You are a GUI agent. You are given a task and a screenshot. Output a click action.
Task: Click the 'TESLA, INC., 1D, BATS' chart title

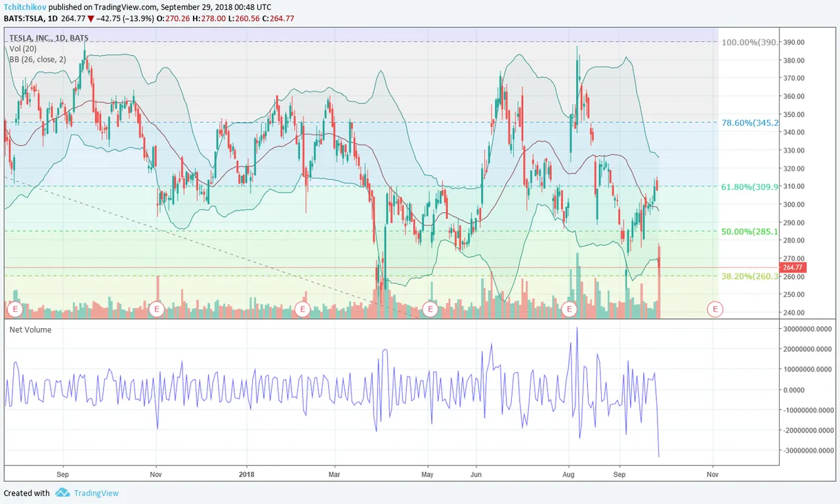click(x=49, y=38)
